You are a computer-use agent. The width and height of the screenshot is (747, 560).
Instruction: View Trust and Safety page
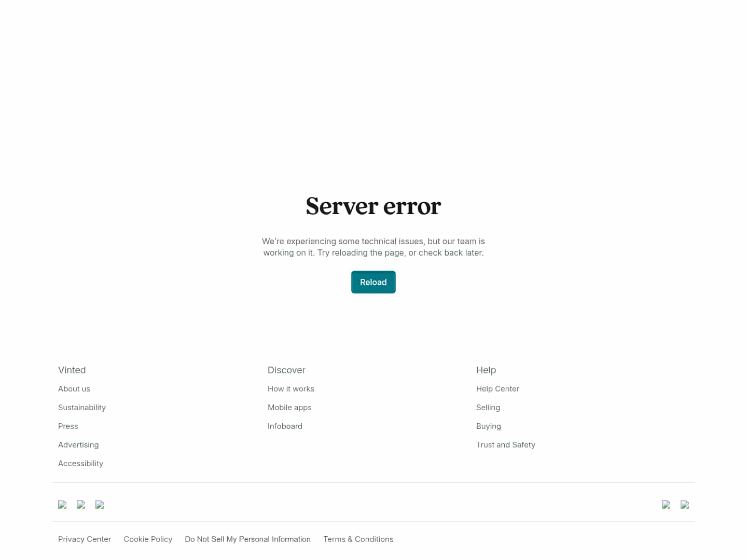tap(506, 444)
